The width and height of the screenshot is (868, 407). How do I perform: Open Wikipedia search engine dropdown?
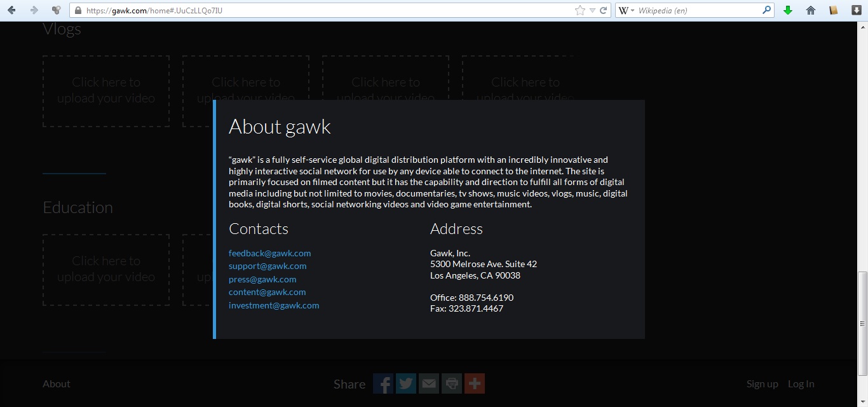(627, 10)
